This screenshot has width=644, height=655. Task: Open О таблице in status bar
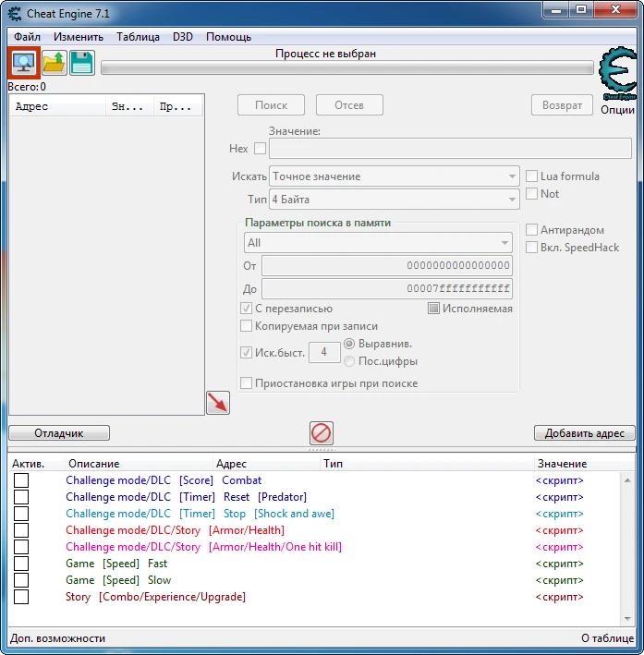pos(607,638)
